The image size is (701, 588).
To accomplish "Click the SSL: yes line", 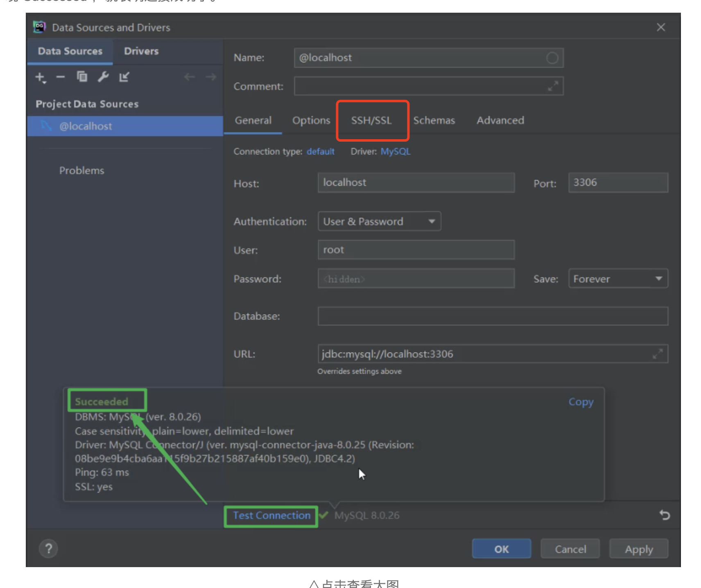I will 94,487.
